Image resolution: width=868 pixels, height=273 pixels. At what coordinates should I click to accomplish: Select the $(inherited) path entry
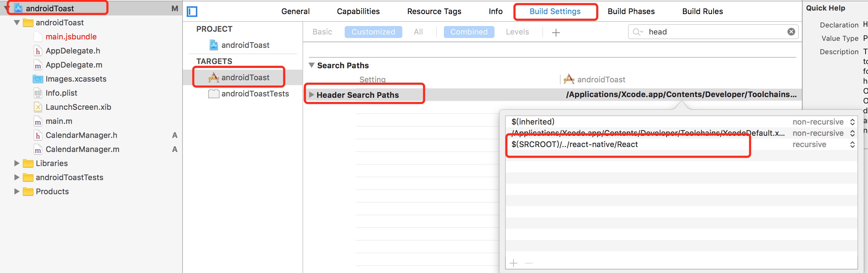pyautogui.click(x=533, y=122)
